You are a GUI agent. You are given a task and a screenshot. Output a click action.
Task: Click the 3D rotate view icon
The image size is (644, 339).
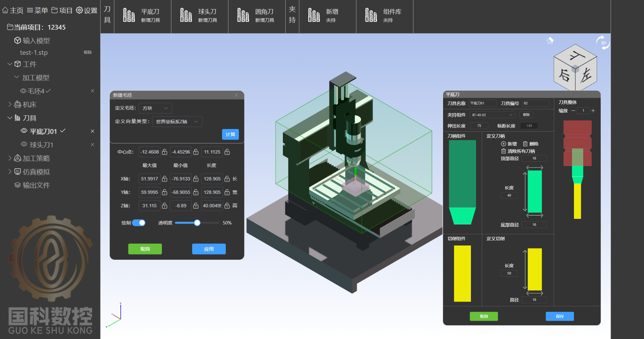coord(603,43)
